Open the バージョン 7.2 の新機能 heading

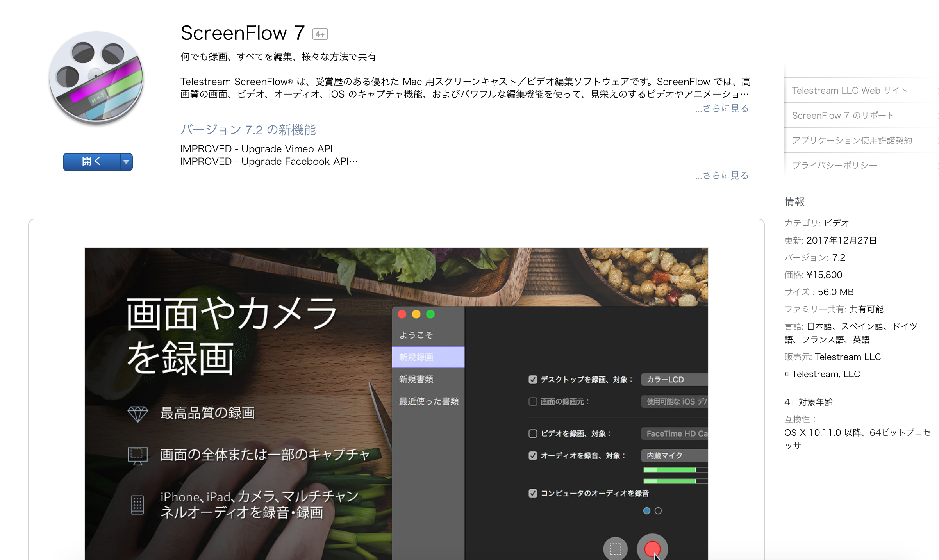(x=248, y=130)
